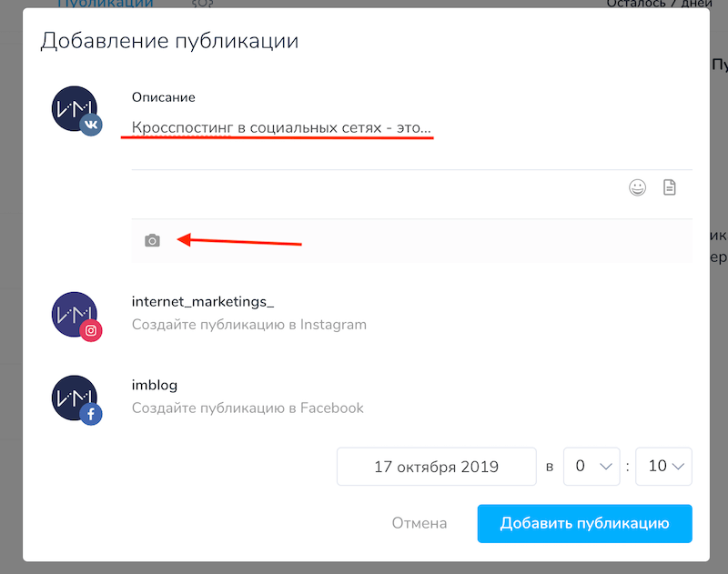This screenshot has height=574, width=728.
Task: Click the VK badge on the avatar
Action: 91,126
